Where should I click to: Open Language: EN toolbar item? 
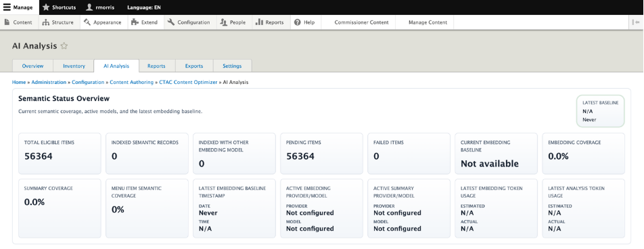click(143, 7)
